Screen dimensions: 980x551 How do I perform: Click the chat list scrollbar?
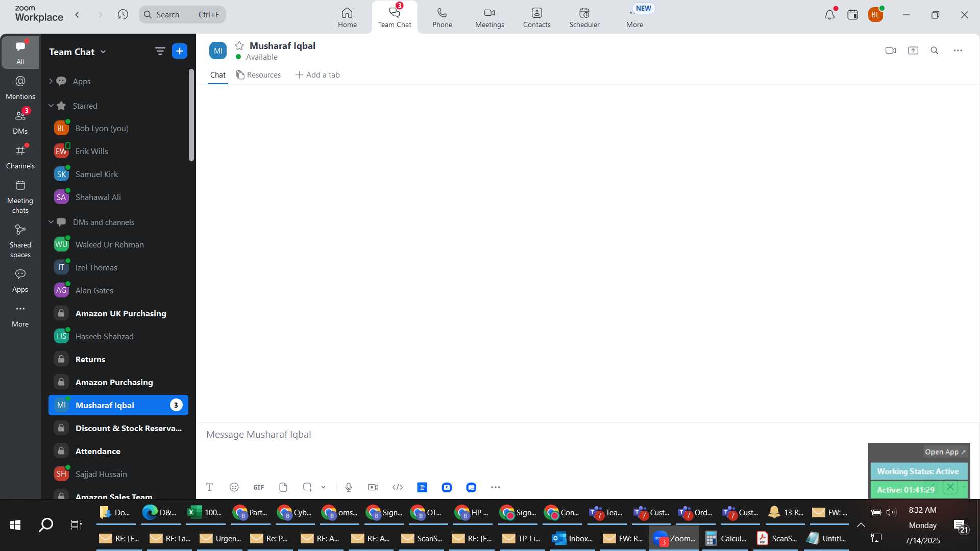coord(191,115)
